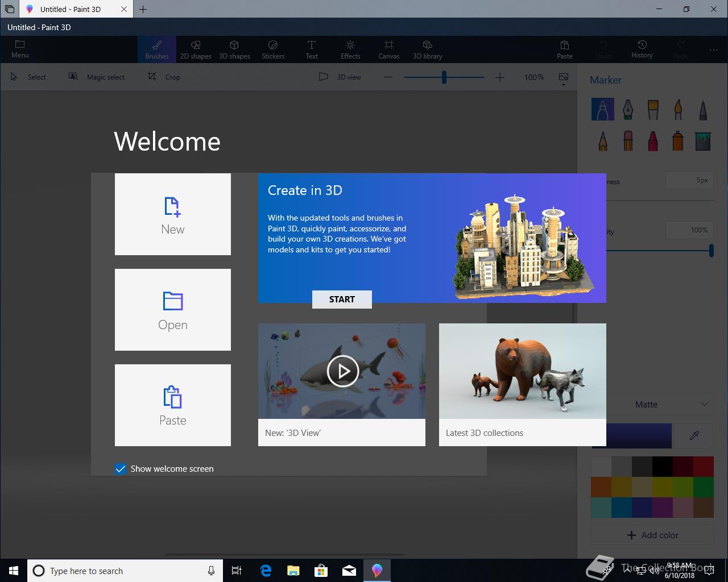728x582 pixels.
Task: Click the taskbar search box
Action: pos(125,571)
